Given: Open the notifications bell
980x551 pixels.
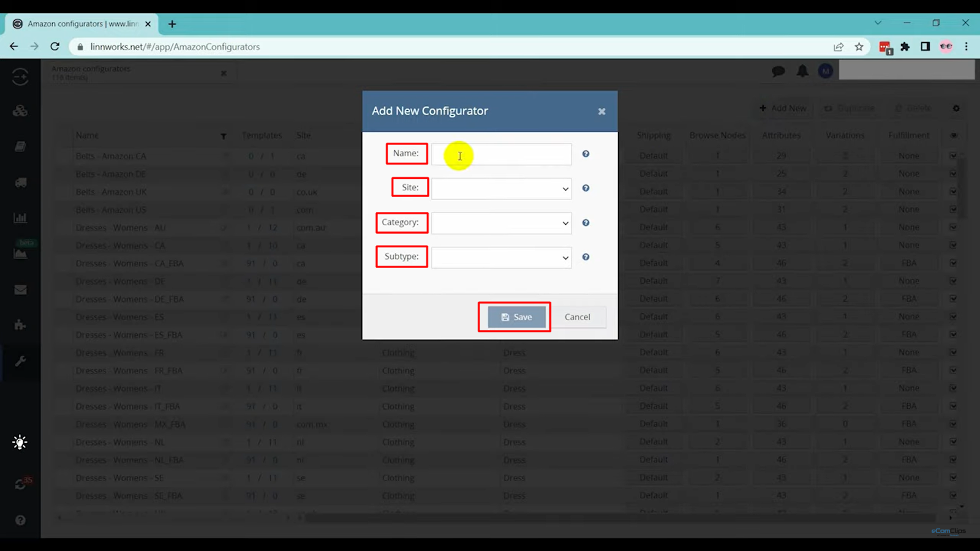Looking at the screenshot, I should [x=802, y=71].
